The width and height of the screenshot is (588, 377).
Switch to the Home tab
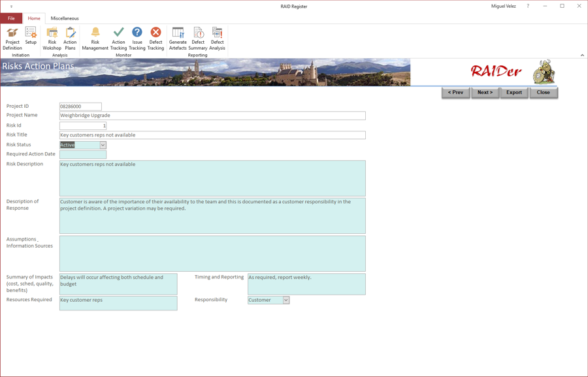click(x=34, y=18)
